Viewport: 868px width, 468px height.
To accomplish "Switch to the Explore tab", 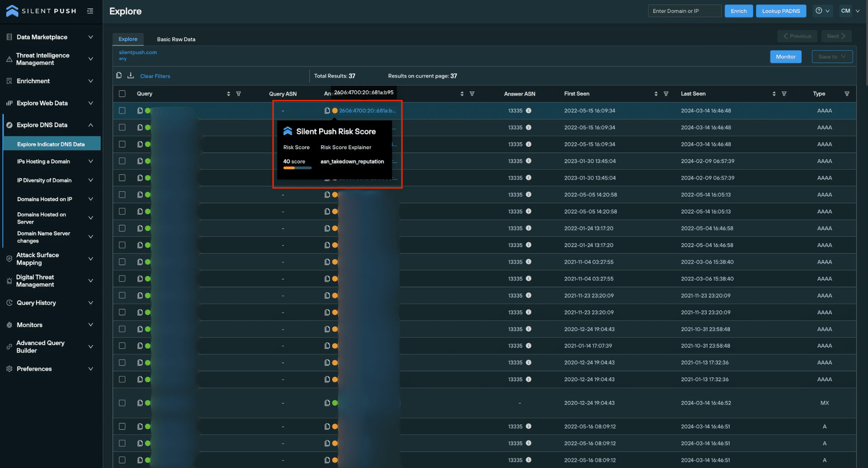I will (x=128, y=39).
